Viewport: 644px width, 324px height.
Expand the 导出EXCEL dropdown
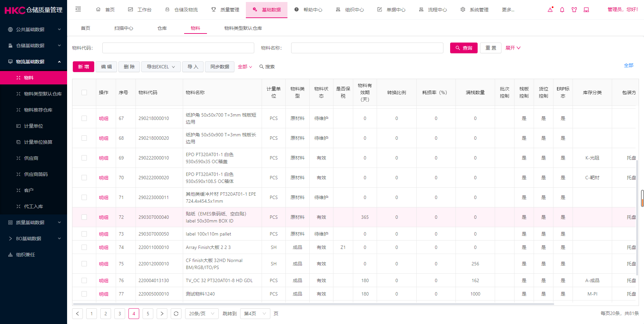point(161,67)
